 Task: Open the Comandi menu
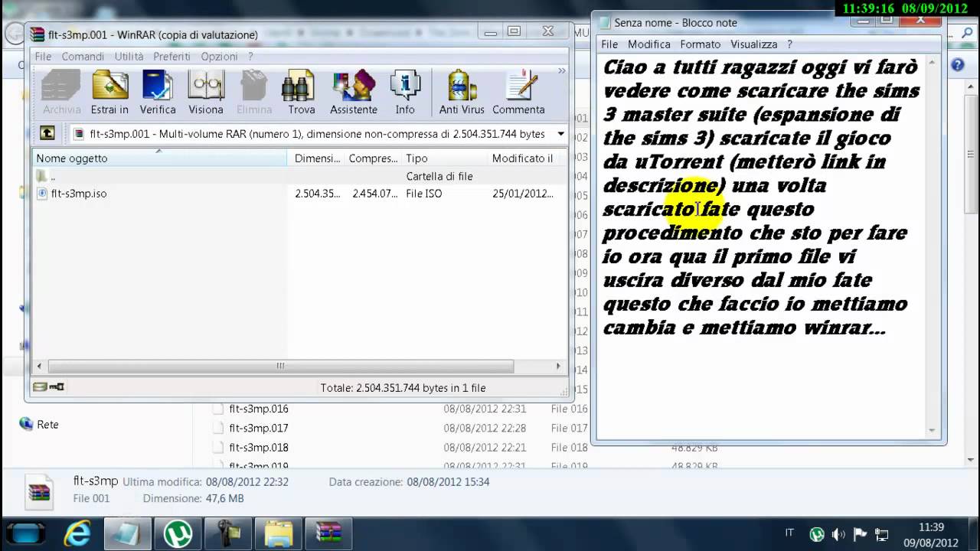click(x=83, y=57)
